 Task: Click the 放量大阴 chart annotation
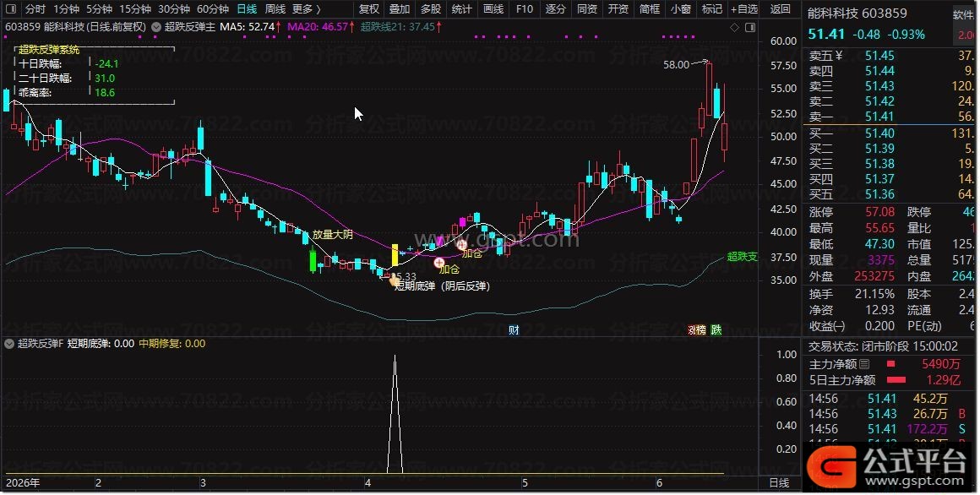tap(333, 234)
